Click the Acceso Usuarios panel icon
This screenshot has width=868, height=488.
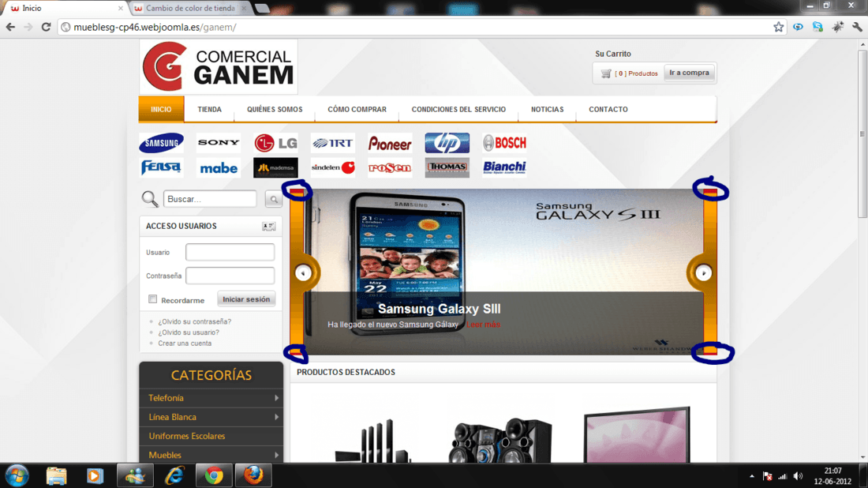268,226
